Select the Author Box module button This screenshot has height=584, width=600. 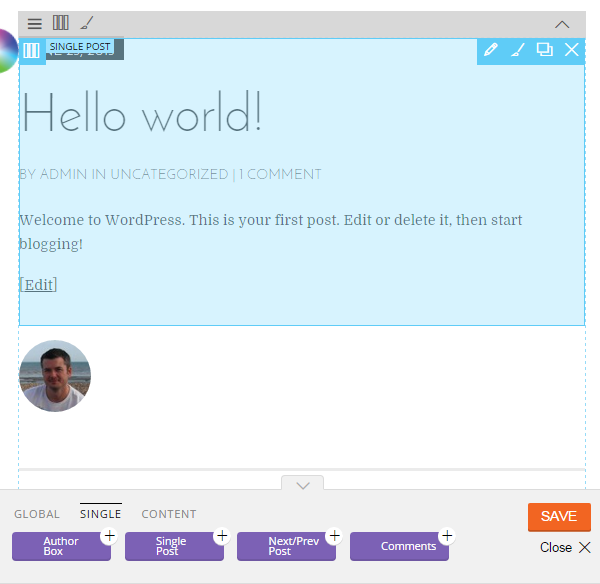(x=61, y=546)
